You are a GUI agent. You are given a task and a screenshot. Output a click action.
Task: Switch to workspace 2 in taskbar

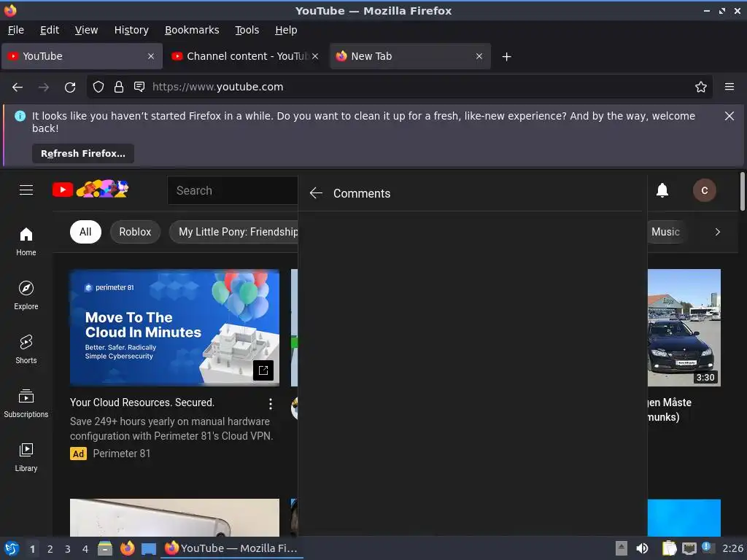click(50, 549)
